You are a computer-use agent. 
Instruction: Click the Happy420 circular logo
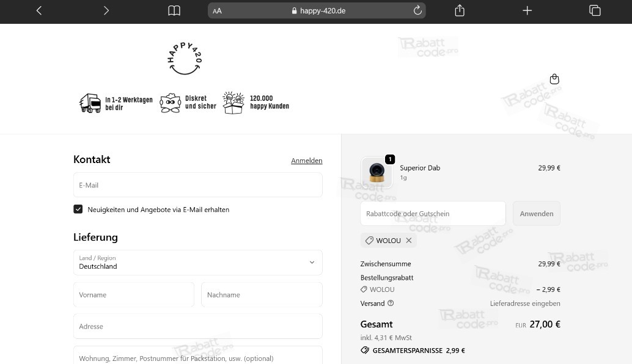pyautogui.click(x=185, y=57)
